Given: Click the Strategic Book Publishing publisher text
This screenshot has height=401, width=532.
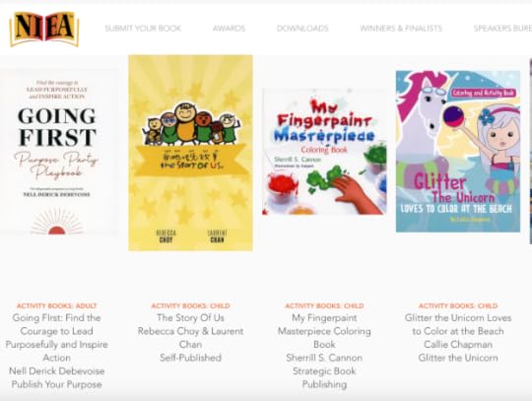Looking at the screenshot, I should 324,377.
